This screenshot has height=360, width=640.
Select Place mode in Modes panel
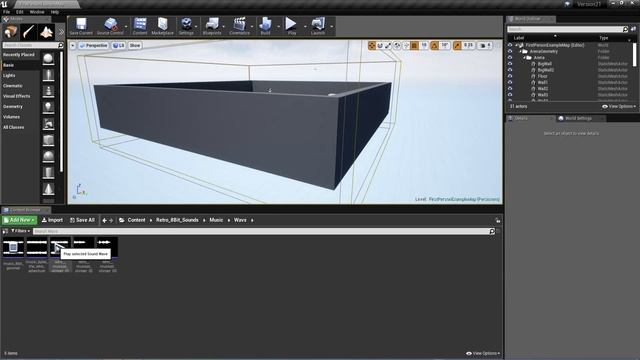[10, 32]
